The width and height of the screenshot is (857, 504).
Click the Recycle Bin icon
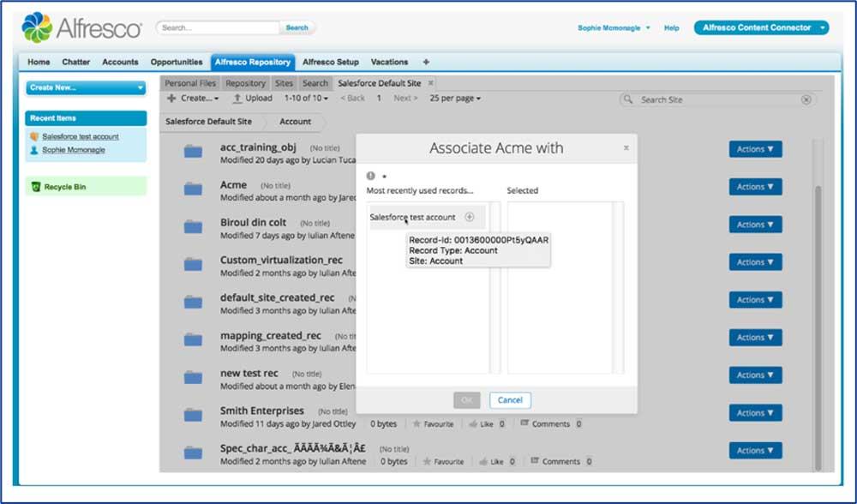coord(35,187)
